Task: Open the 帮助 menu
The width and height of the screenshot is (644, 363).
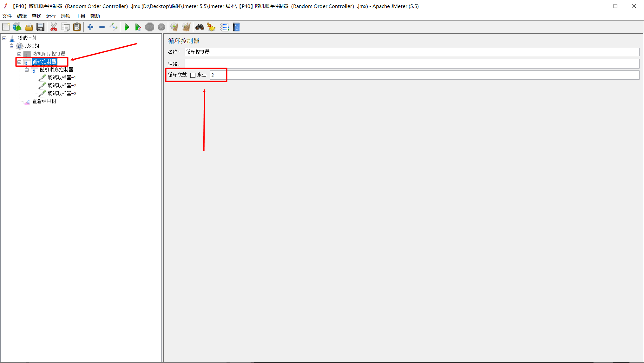Action: [x=95, y=16]
